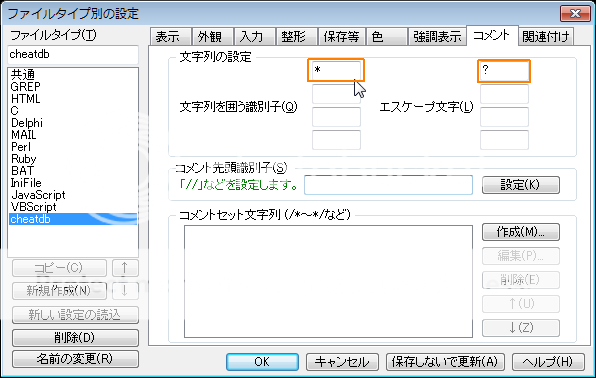Click the up arrow button beside コピー
Image resolution: width=596 pixels, height=378 pixels.
pos(125,268)
